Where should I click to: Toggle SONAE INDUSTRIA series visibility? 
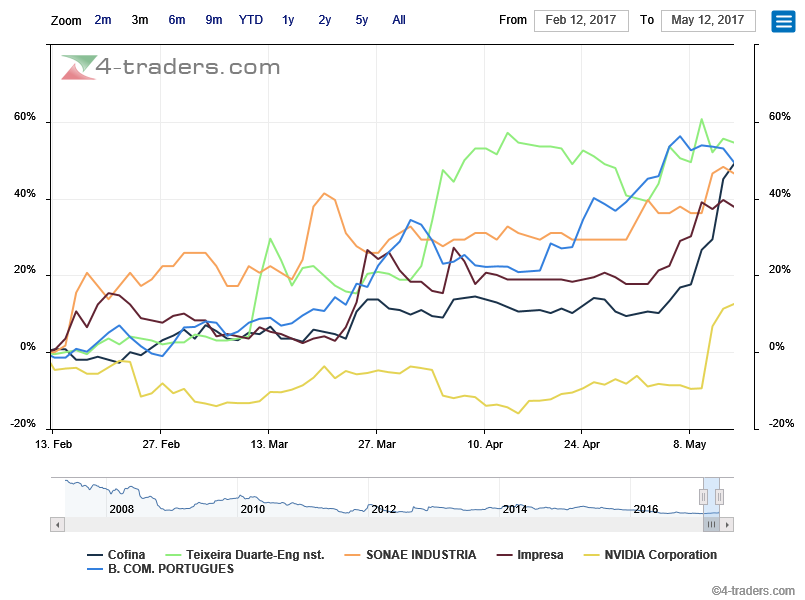[411, 555]
